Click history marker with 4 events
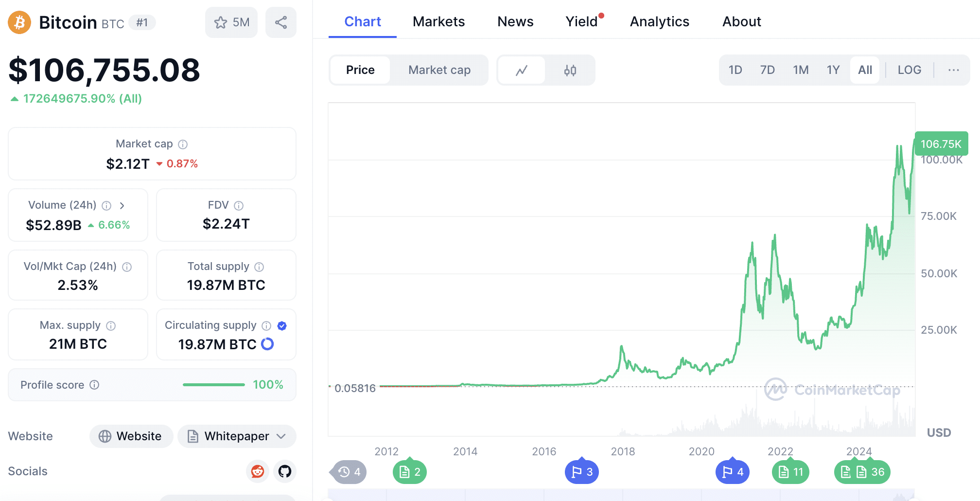 tap(349, 472)
